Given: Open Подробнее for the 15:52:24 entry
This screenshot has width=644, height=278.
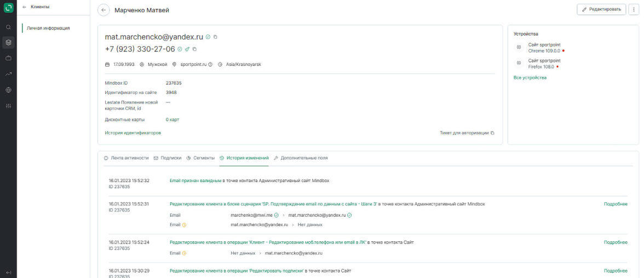Looking at the screenshot, I should tap(616, 242).
